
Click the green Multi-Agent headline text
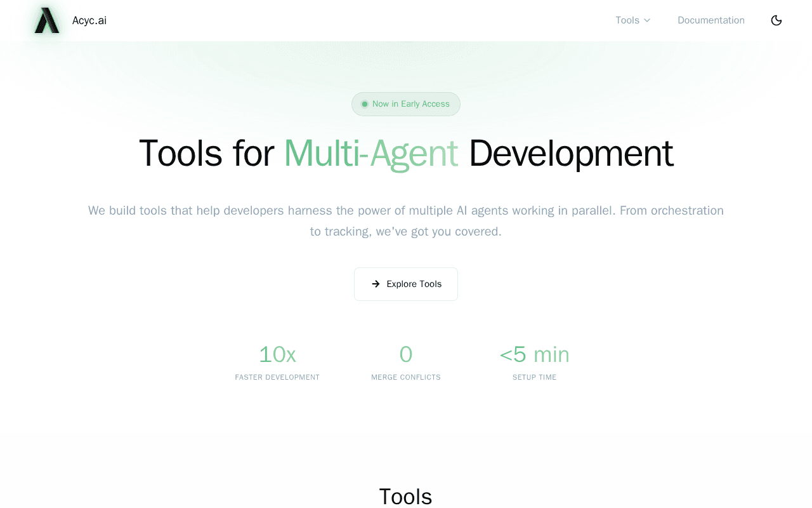pos(371,153)
